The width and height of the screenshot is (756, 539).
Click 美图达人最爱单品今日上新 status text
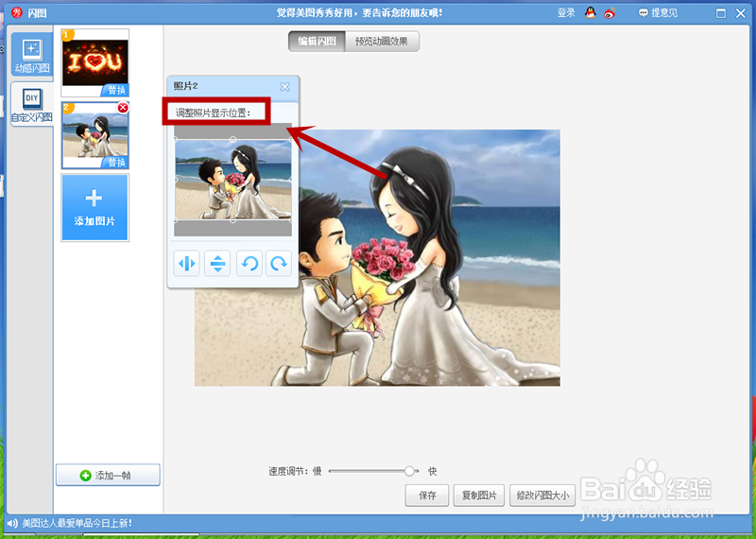pos(77,523)
